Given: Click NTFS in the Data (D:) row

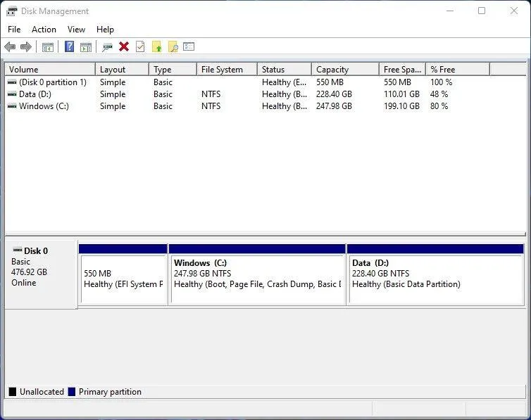Looking at the screenshot, I should (x=211, y=94).
